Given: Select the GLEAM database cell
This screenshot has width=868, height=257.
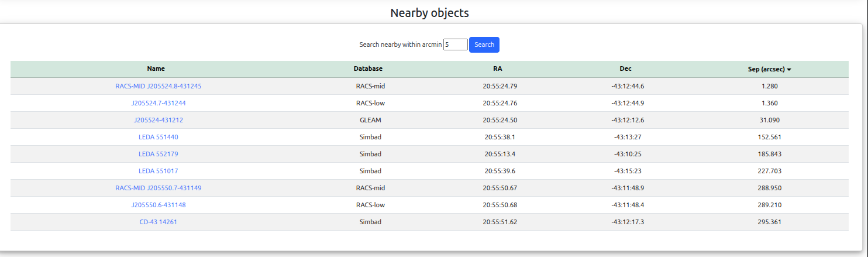Looking at the screenshot, I should pyautogui.click(x=370, y=120).
